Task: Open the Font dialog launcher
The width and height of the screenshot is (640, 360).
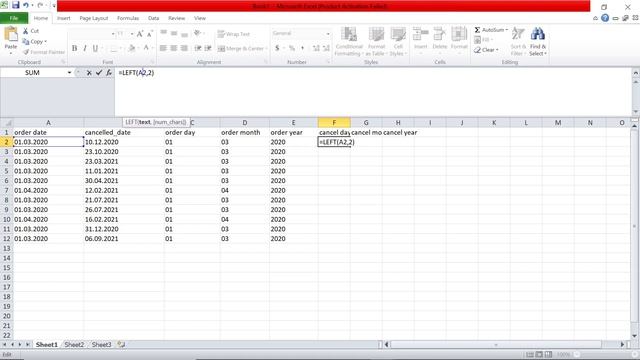Action: pos(152,62)
